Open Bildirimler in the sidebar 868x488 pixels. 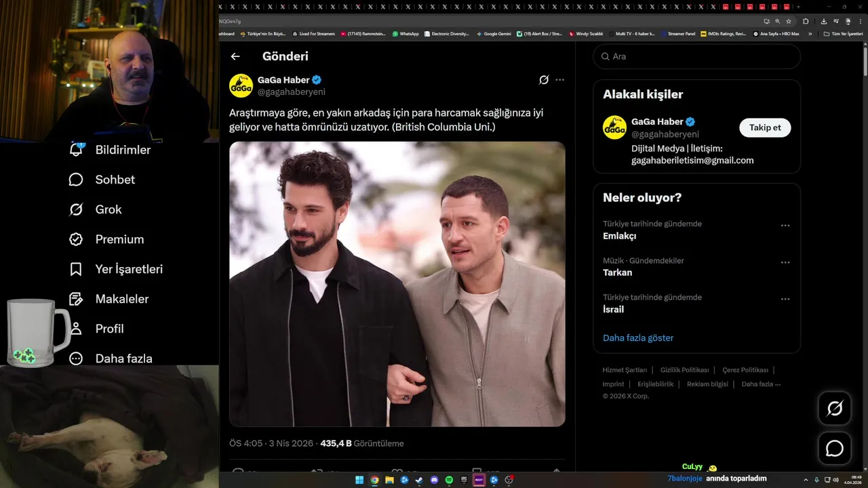tap(110, 150)
